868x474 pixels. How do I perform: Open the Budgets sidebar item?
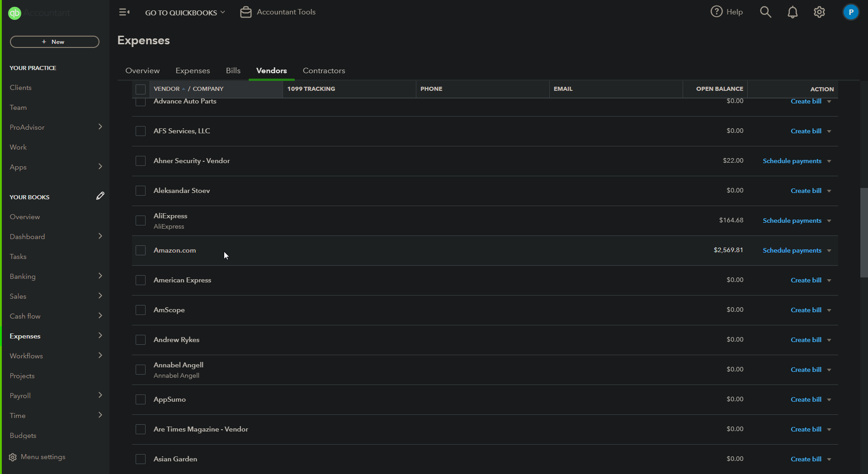coord(23,436)
